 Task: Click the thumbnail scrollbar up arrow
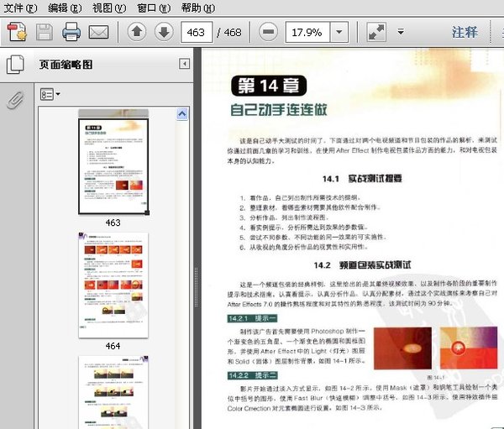point(182,114)
